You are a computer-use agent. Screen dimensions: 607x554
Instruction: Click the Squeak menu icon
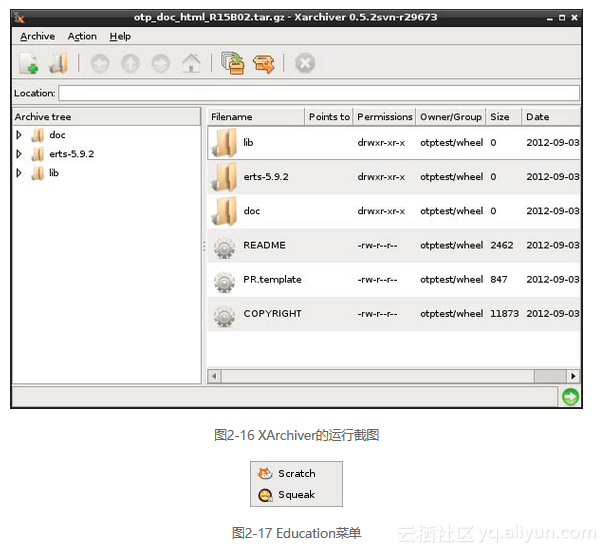pos(265,495)
